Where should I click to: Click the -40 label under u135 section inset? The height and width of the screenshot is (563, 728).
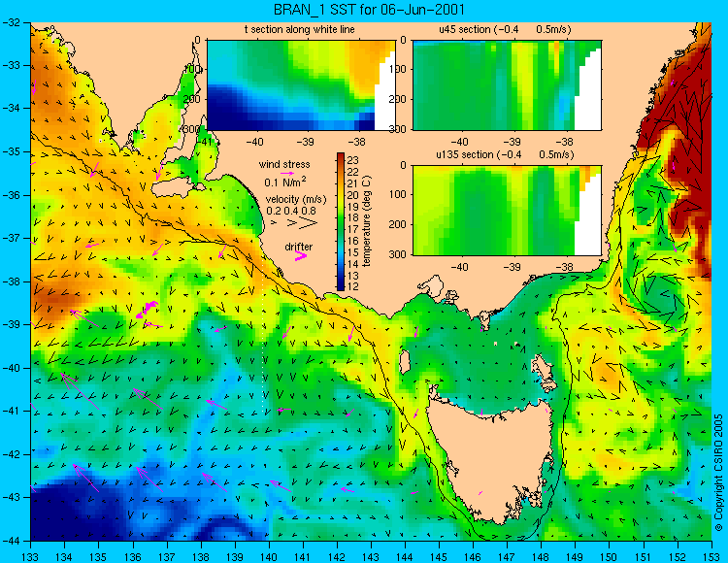tap(459, 266)
